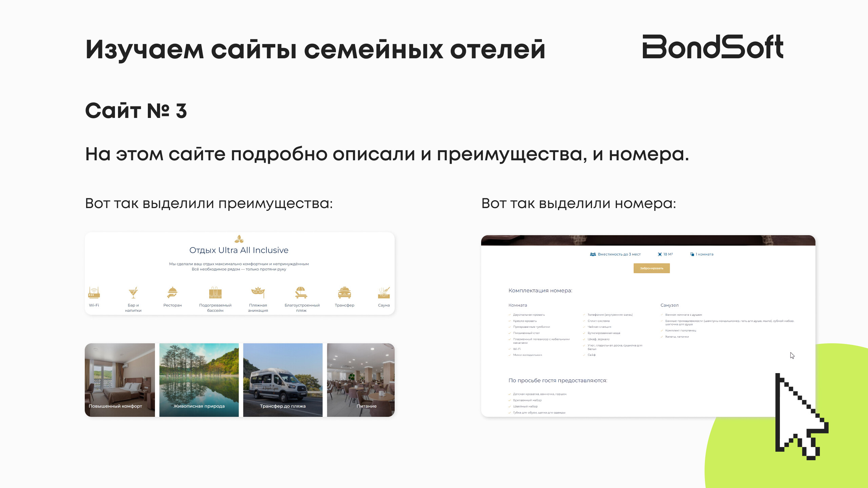Click the cocktail glass Бар и напитки icon
868x488 pixels.
pyautogui.click(x=133, y=292)
